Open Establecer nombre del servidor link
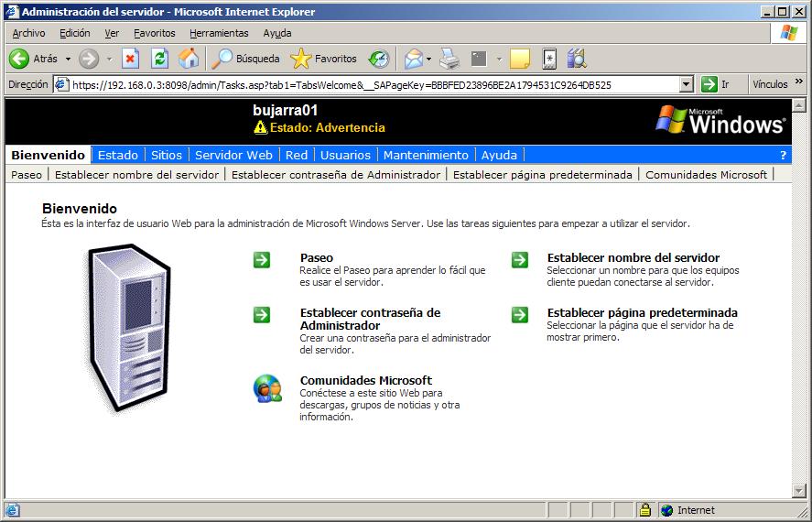Screen dimensions: 812x522 tap(633, 257)
